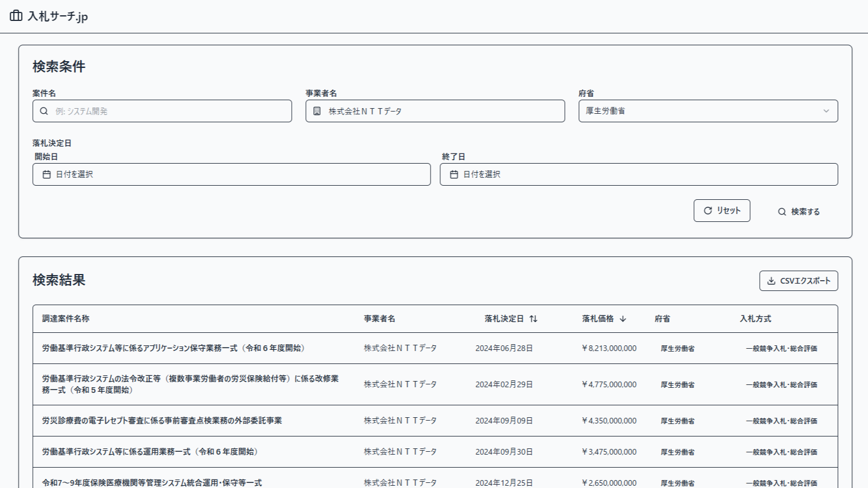
Task: Click the download icon on CSVエクスポート button
Action: tap(771, 280)
